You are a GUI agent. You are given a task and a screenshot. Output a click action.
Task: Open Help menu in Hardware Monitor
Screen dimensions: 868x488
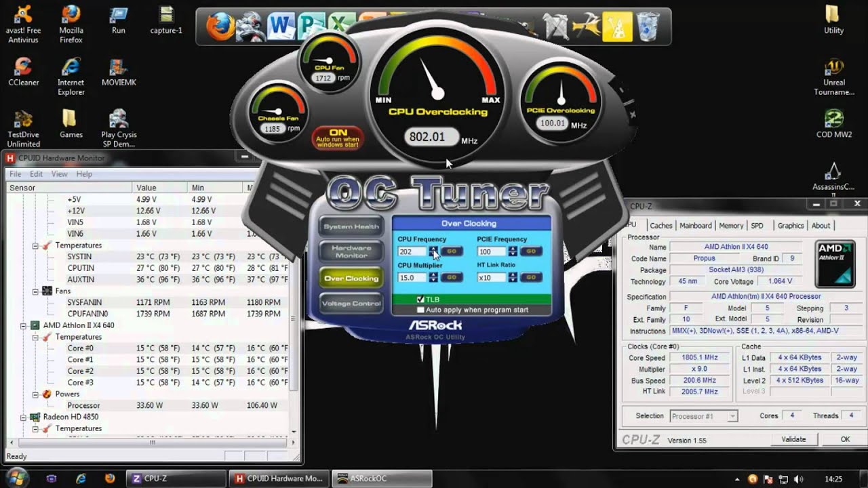click(84, 174)
